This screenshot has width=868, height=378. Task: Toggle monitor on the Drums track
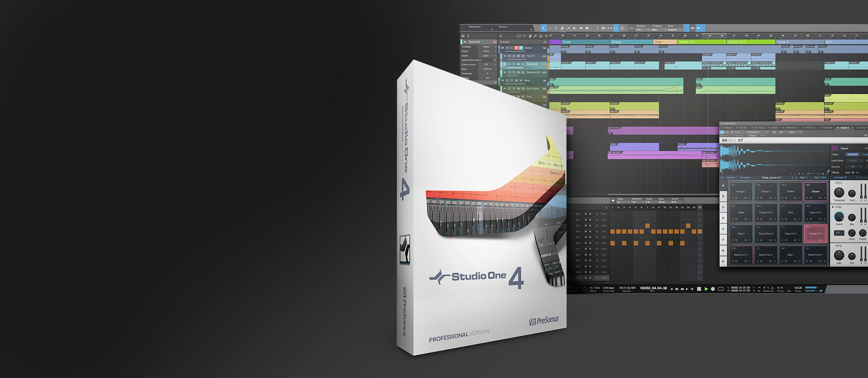coord(521,48)
